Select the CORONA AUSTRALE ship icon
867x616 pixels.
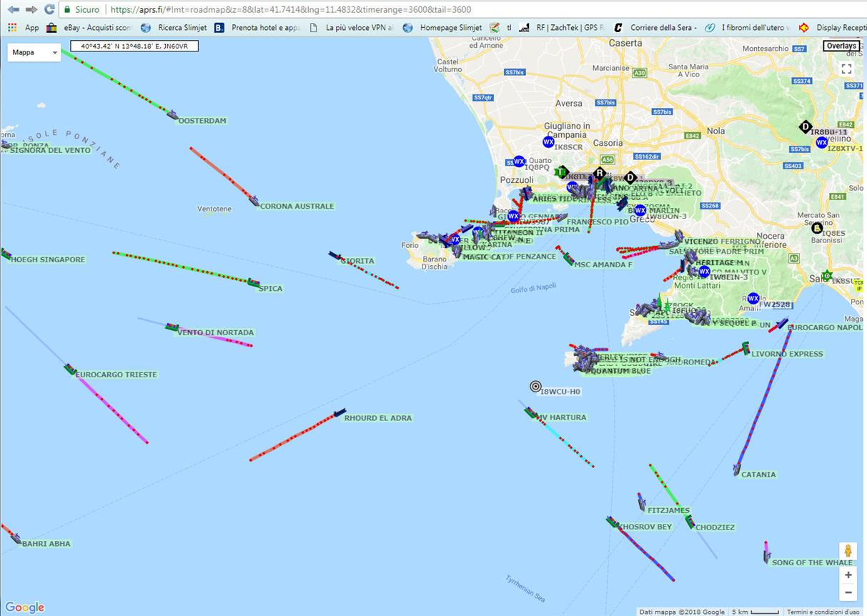pyautogui.click(x=254, y=201)
